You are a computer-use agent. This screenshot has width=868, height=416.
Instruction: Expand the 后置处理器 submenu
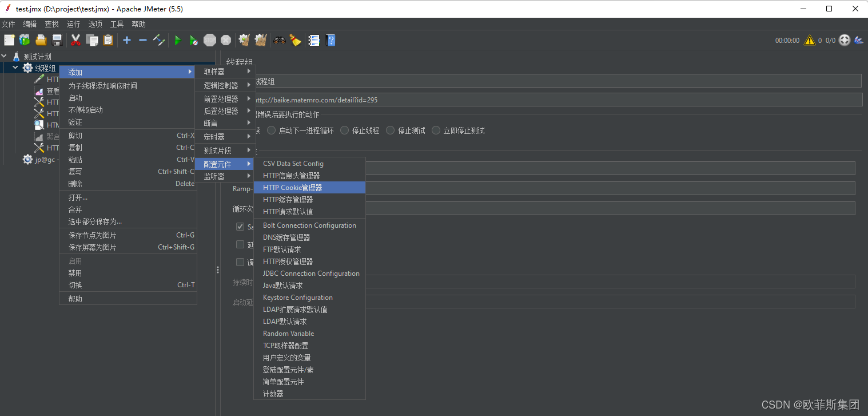[x=224, y=111]
